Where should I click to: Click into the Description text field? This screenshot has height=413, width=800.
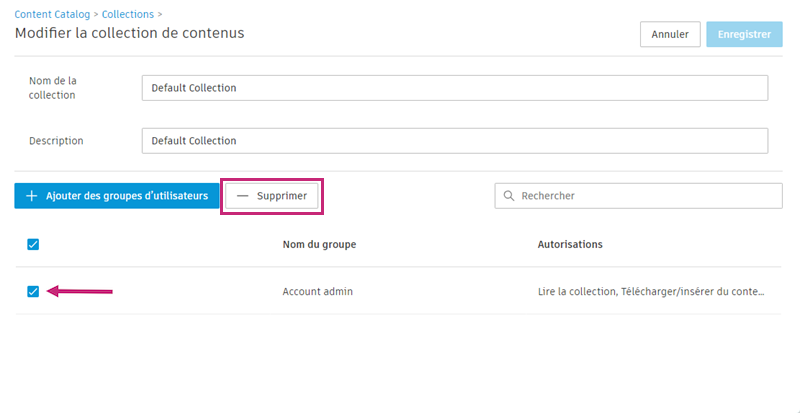pos(455,141)
